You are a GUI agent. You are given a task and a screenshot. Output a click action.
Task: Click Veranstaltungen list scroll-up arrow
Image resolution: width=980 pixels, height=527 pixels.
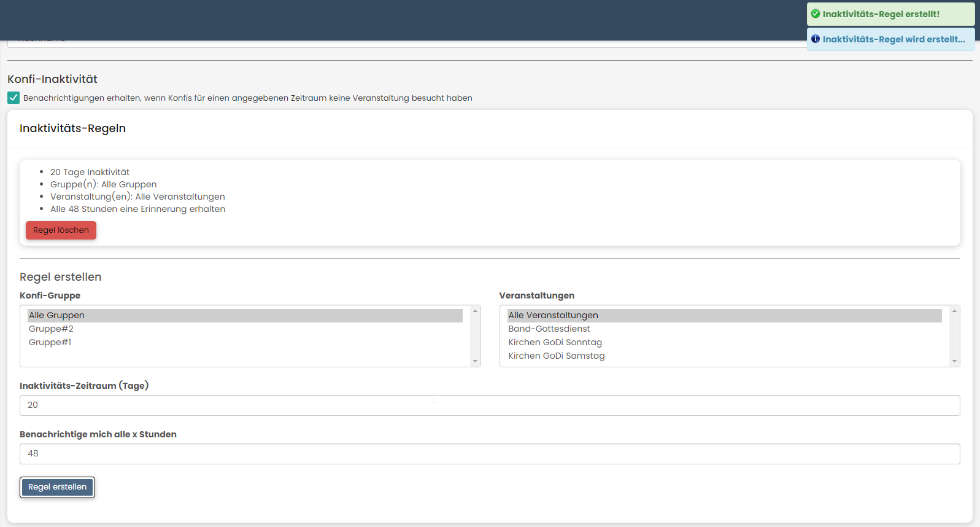point(954,311)
